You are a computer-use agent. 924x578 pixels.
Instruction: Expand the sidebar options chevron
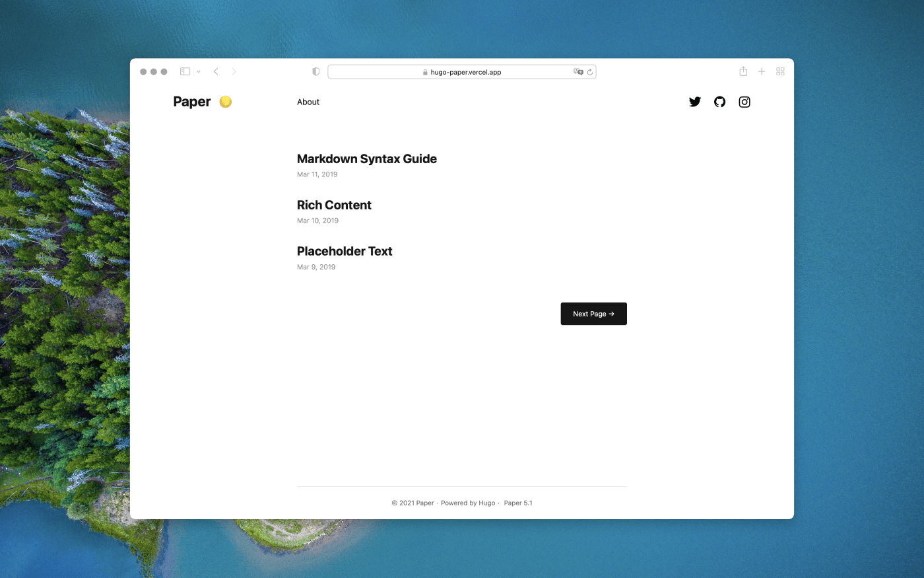[x=198, y=71]
